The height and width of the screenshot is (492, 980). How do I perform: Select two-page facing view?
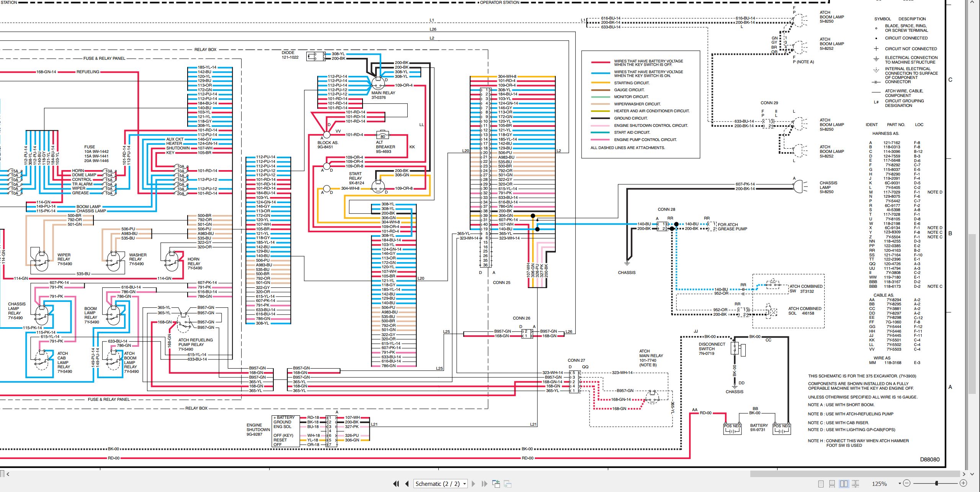[x=844, y=484]
